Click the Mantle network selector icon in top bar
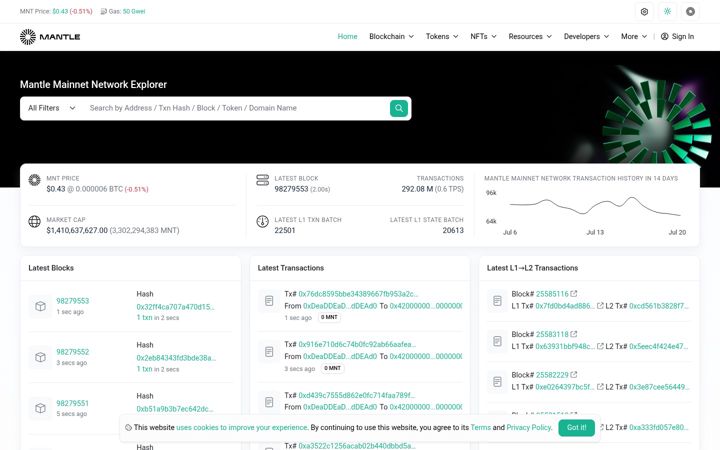The image size is (720, 450). click(x=690, y=11)
